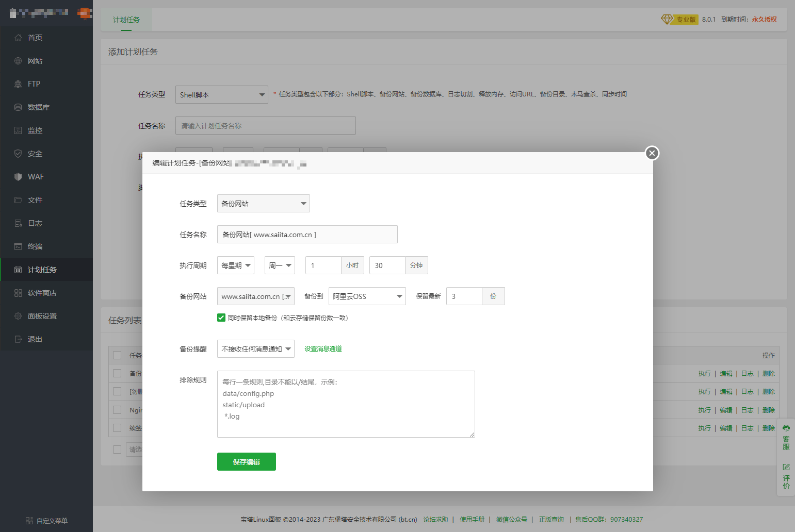Click the exclusion rules text area

[346, 404]
